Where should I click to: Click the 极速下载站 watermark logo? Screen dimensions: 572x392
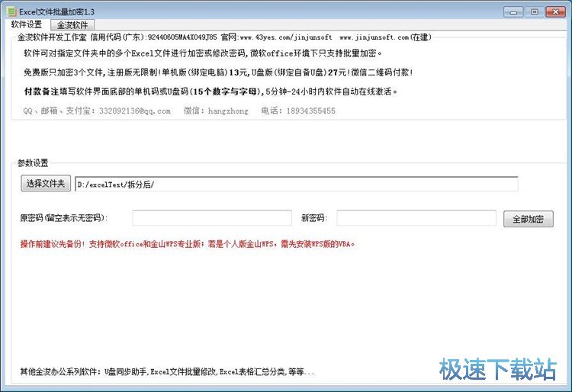point(497,369)
